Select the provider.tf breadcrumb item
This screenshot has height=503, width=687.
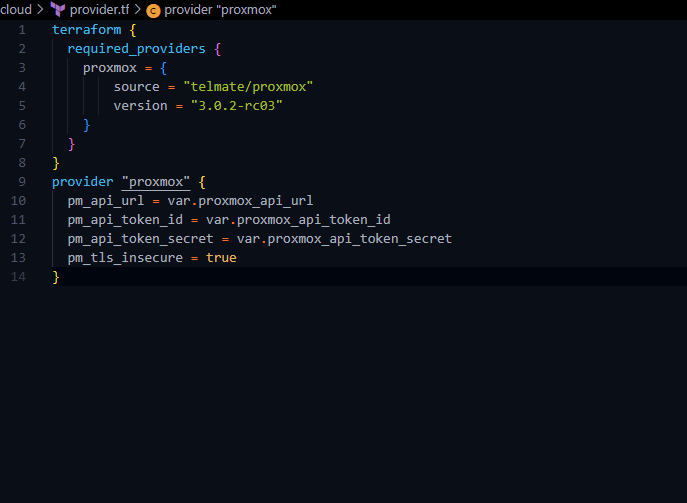click(x=100, y=9)
